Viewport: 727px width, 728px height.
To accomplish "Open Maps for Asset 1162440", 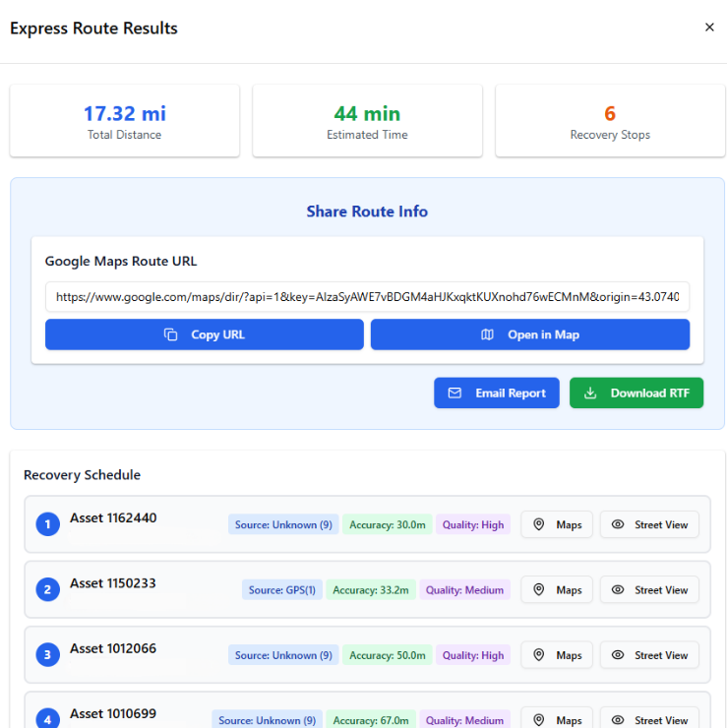I will [x=557, y=524].
